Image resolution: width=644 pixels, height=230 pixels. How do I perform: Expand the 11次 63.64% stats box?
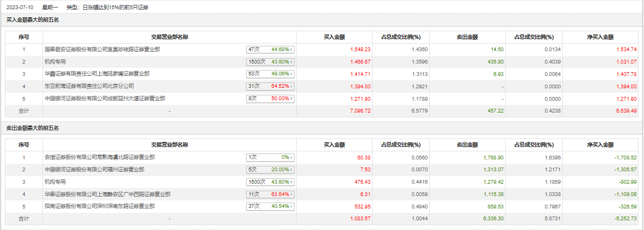tap(270, 194)
